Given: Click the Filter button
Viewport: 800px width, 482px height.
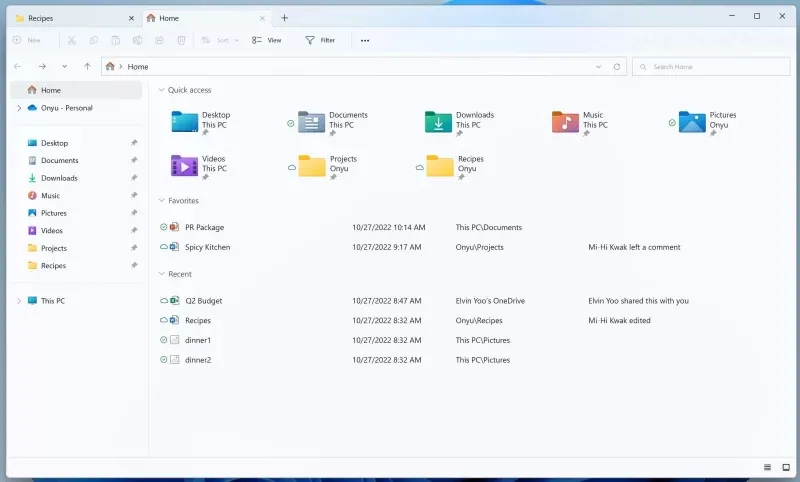Looking at the screenshot, I should tap(320, 40).
